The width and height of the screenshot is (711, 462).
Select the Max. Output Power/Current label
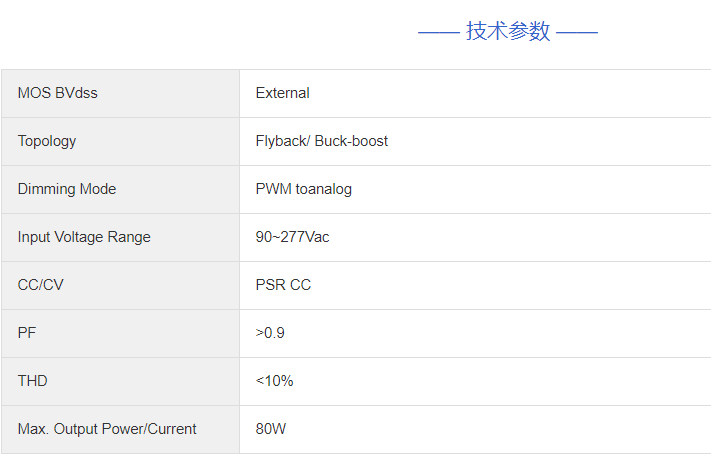[107, 429]
